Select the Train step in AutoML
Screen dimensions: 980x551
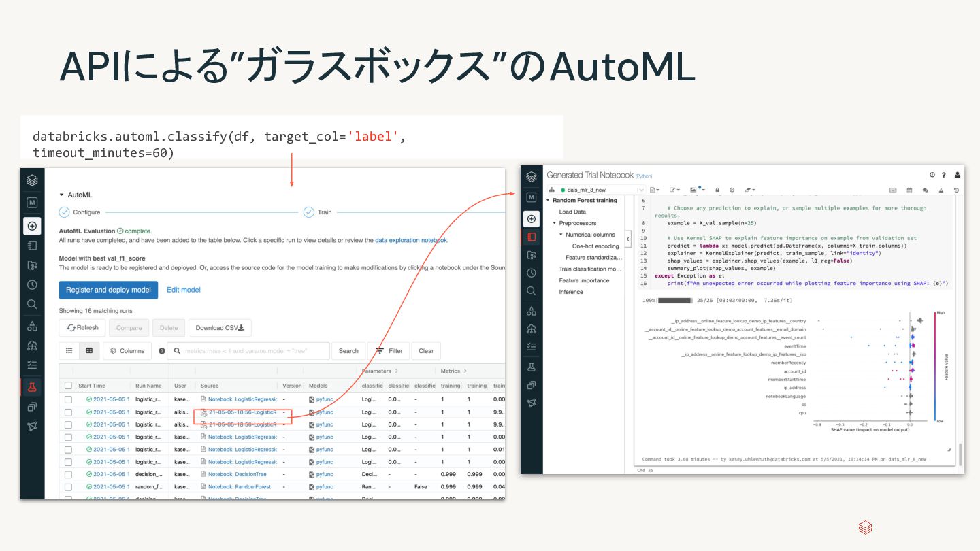click(x=318, y=212)
